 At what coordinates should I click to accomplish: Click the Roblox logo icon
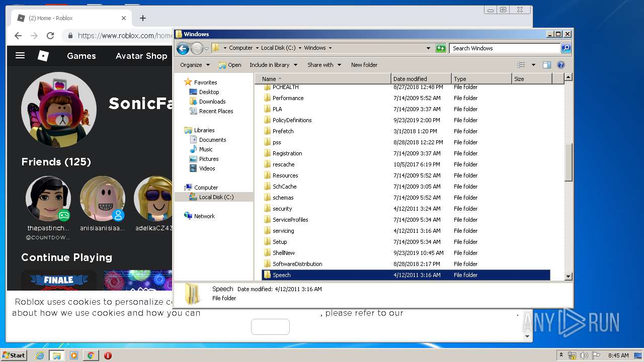[43, 56]
